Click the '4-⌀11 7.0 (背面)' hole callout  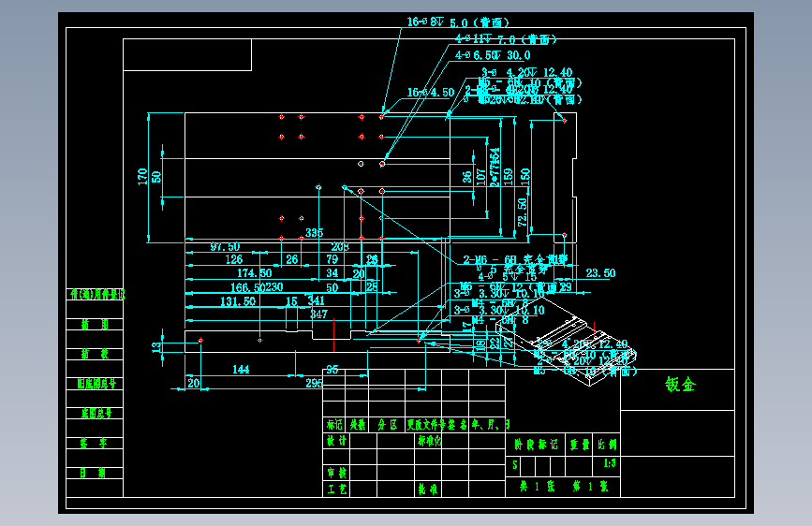coord(506,38)
